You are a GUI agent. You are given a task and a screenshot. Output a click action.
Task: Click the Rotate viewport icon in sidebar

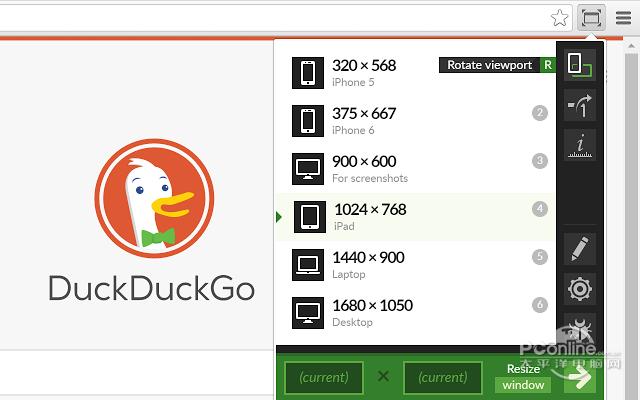580,65
